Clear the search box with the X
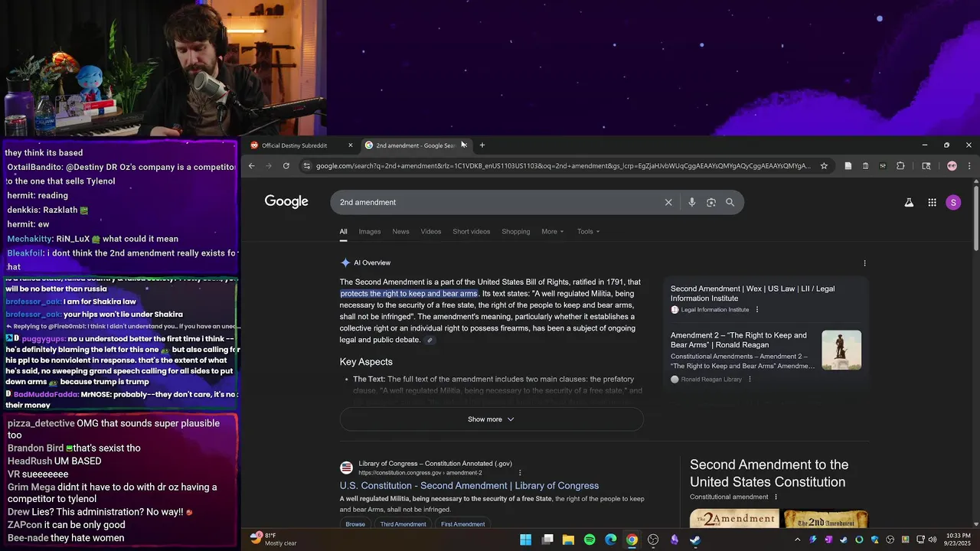Viewport: 980px width, 551px height. [x=668, y=202]
